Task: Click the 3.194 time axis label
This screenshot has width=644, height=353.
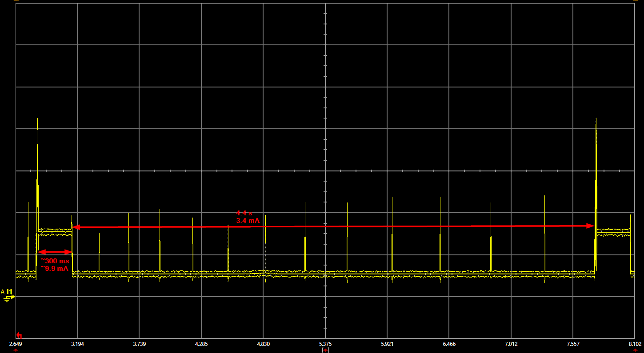Action: (x=77, y=344)
